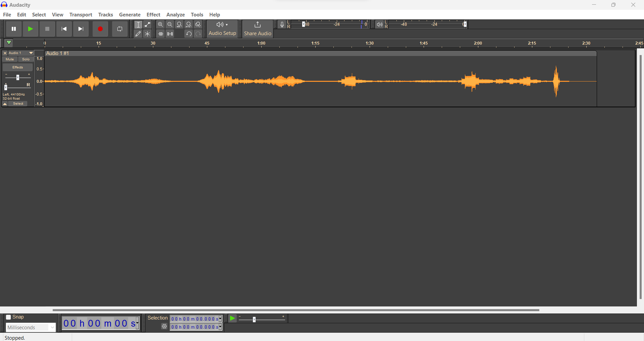The image size is (644, 341).
Task: Open the Analyze menu
Action: pyautogui.click(x=175, y=15)
